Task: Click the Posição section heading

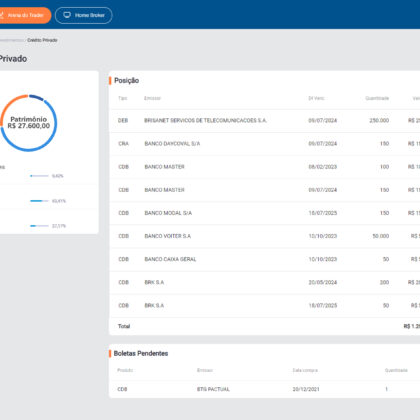Action: tap(126, 80)
